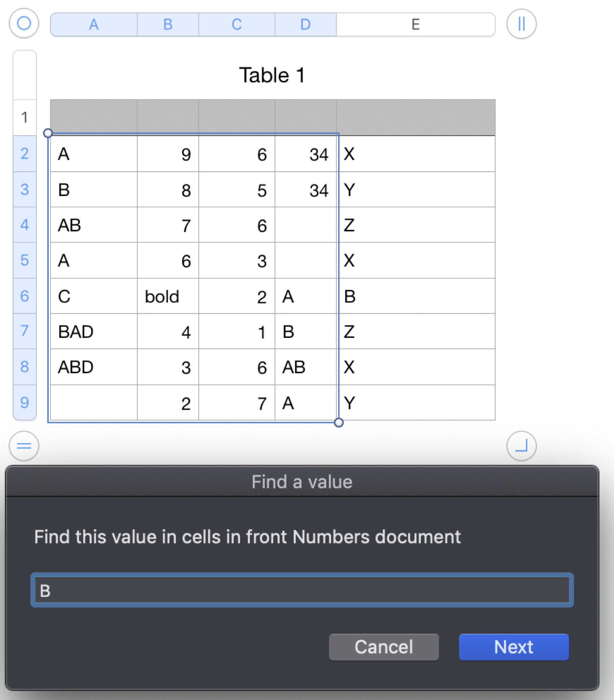Click the bottom-right selection handle
614x700 pixels.
[339, 423]
